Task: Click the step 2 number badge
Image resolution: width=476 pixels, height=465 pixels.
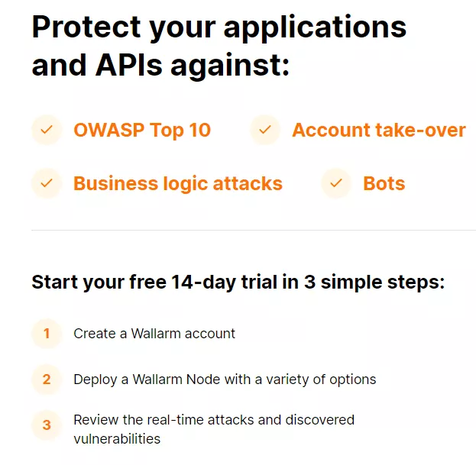Action: [x=47, y=379]
